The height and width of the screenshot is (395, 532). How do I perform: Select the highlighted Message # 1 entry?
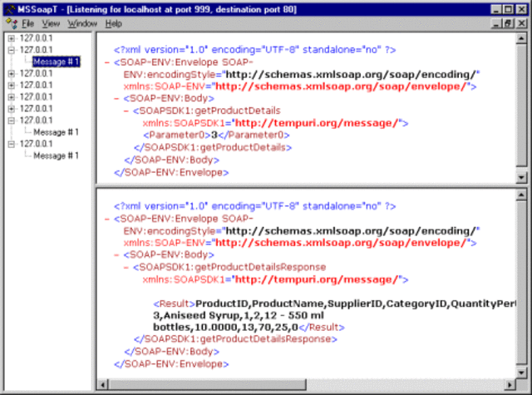point(57,62)
